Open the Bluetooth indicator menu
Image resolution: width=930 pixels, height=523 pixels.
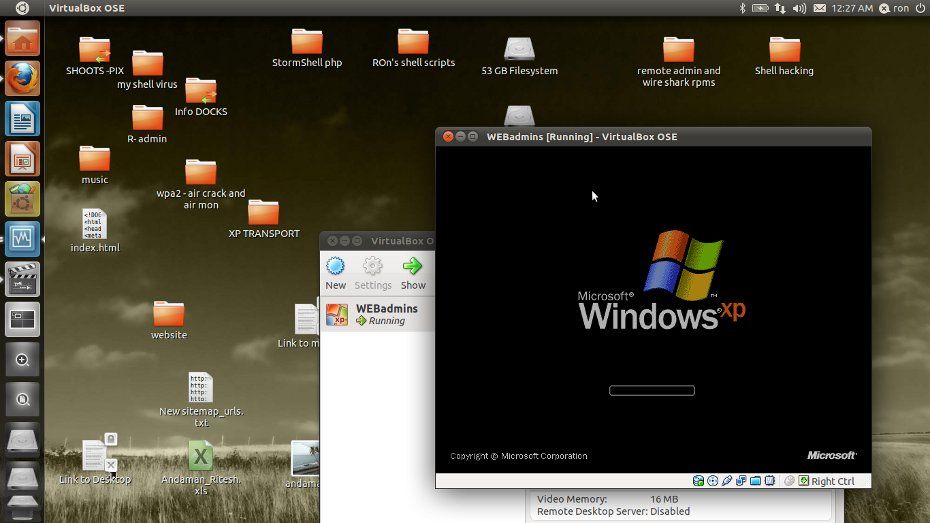(742, 8)
